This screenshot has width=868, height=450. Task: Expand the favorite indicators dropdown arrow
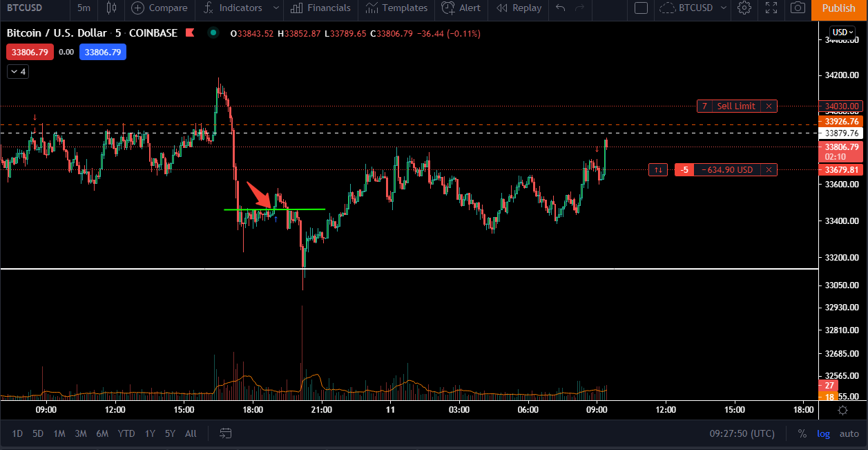pyautogui.click(x=276, y=8)
